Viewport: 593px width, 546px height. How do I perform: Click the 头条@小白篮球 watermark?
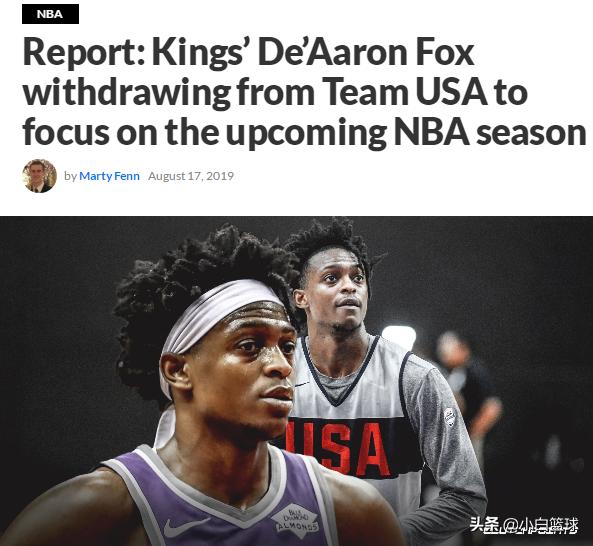point(524,526)
